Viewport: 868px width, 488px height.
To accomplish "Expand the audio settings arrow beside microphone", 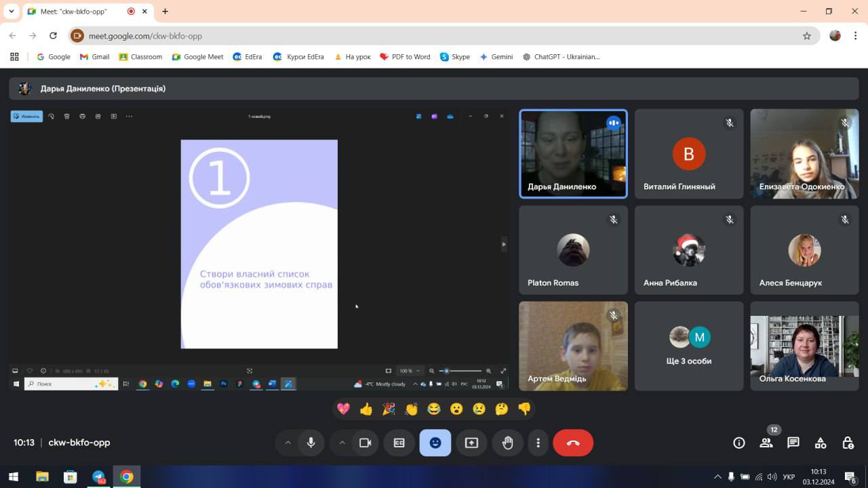I will pos(288,443).
